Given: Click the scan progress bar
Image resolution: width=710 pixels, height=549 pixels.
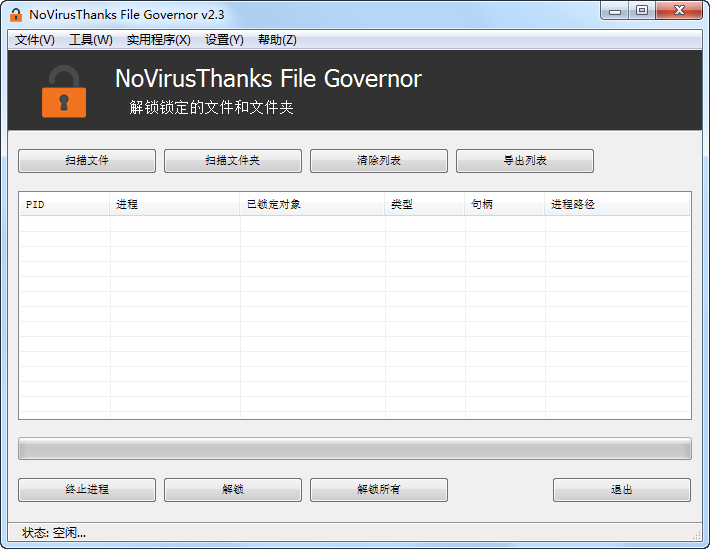Looking at the screenshot, I should (x=354, y=449).
